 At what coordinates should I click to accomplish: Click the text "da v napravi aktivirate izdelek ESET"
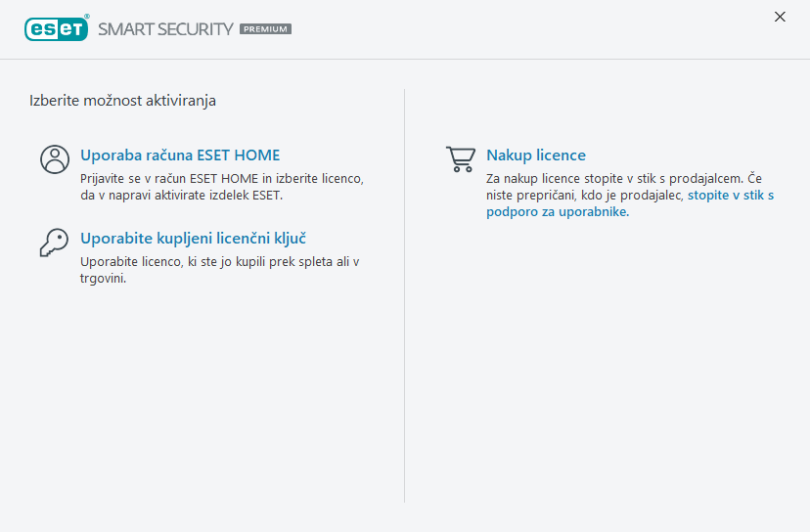click(181, 196)
